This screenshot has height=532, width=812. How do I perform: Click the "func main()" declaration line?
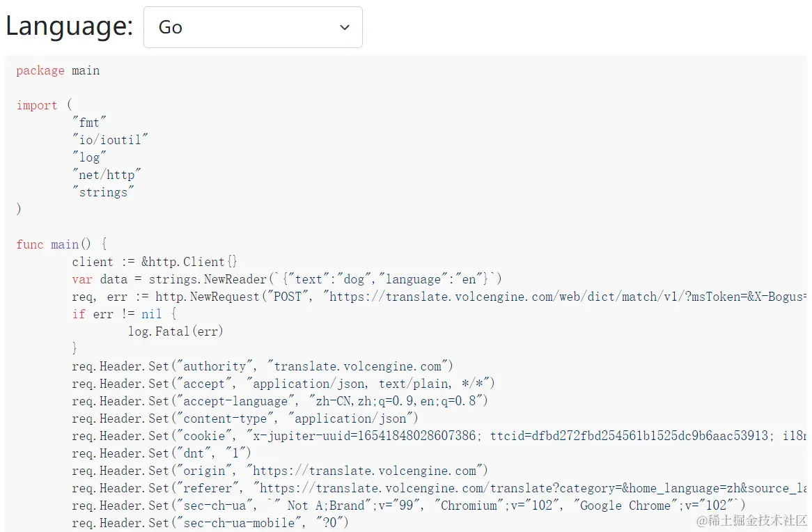pos(61,244)
